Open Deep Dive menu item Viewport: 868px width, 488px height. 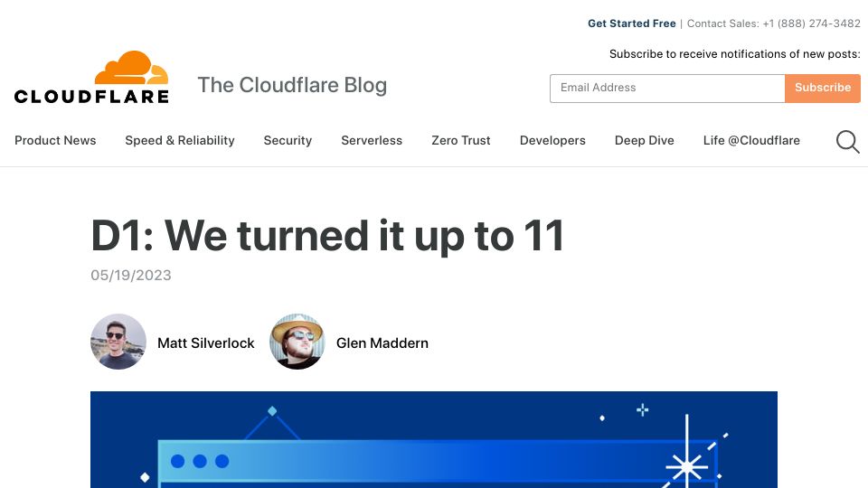(645, 141)
